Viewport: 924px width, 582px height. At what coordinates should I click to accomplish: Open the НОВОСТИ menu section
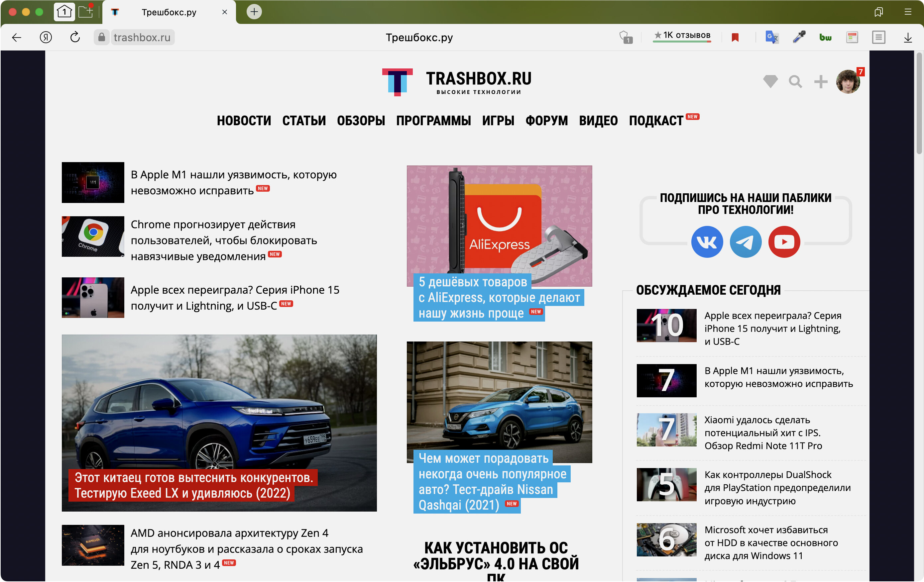pyautogui.click(x=244, y=121)
